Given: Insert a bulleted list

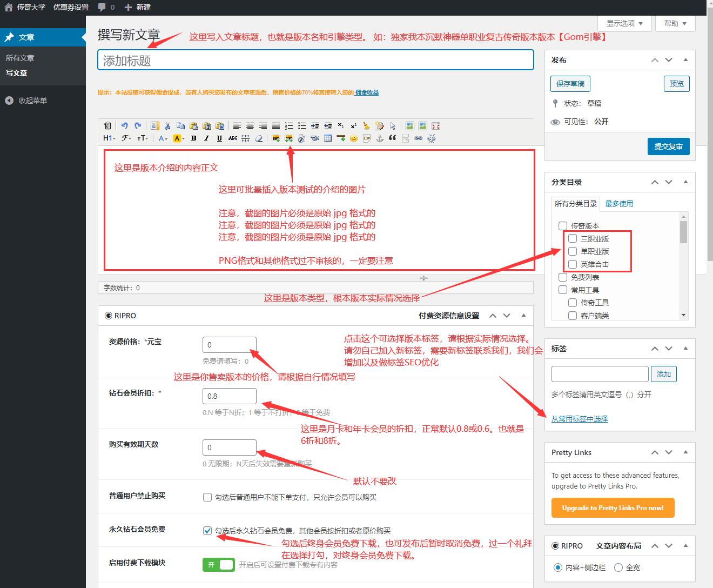Looking at the screenshot, I should click(x=302, y=126).
